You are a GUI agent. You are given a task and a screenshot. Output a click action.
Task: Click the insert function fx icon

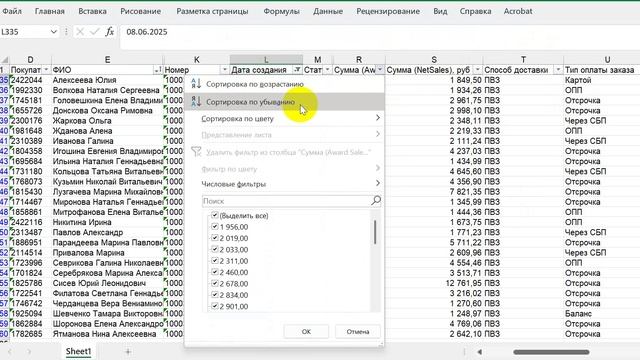pyautogui.click(x=109, y=32)
